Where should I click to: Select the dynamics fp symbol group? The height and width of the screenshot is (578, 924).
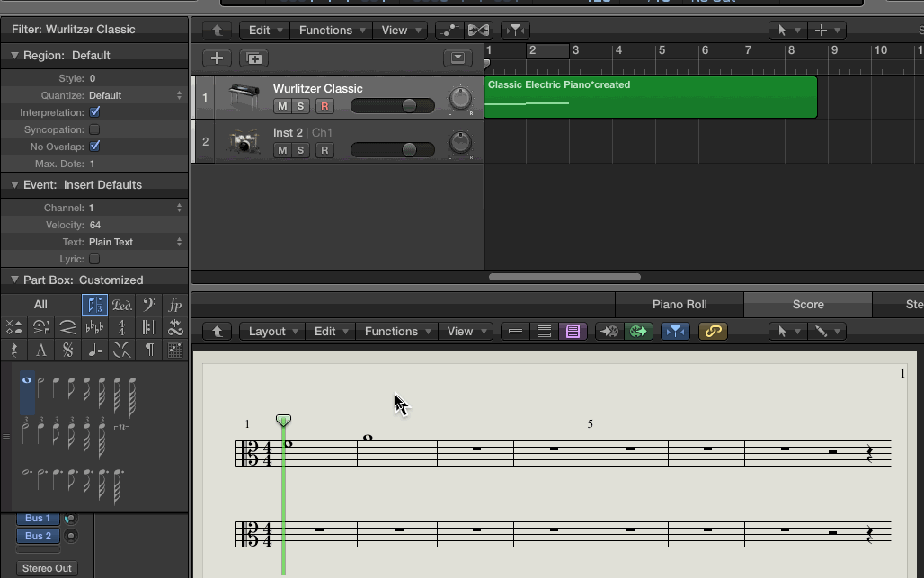coord(174,305)
